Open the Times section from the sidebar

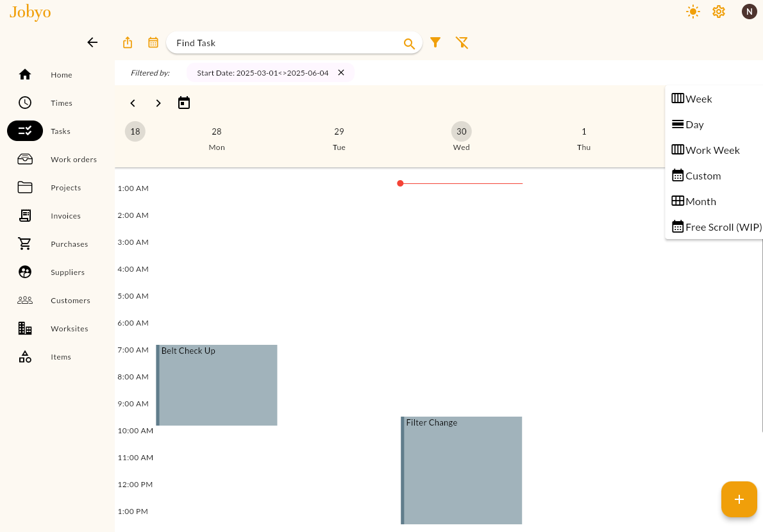click(x=61, y=103)
